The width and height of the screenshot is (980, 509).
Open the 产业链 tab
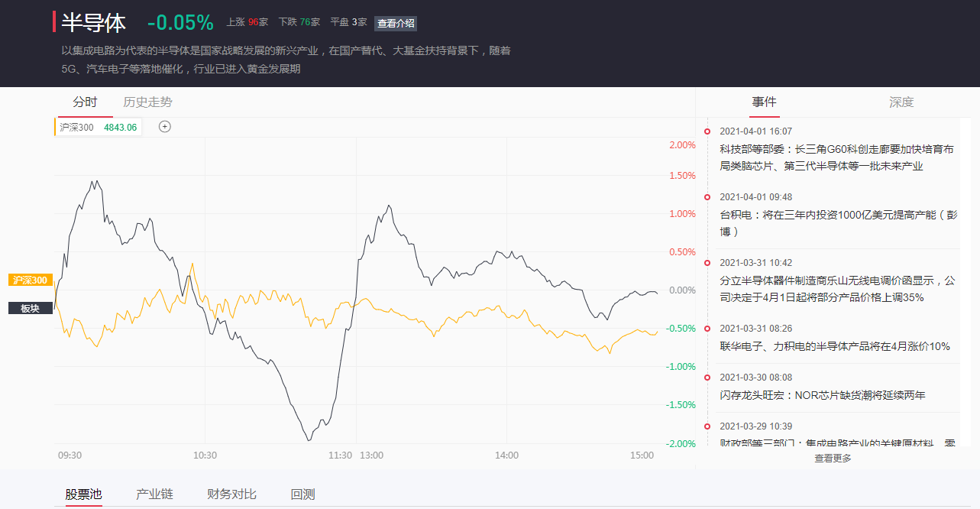(154, 494)
